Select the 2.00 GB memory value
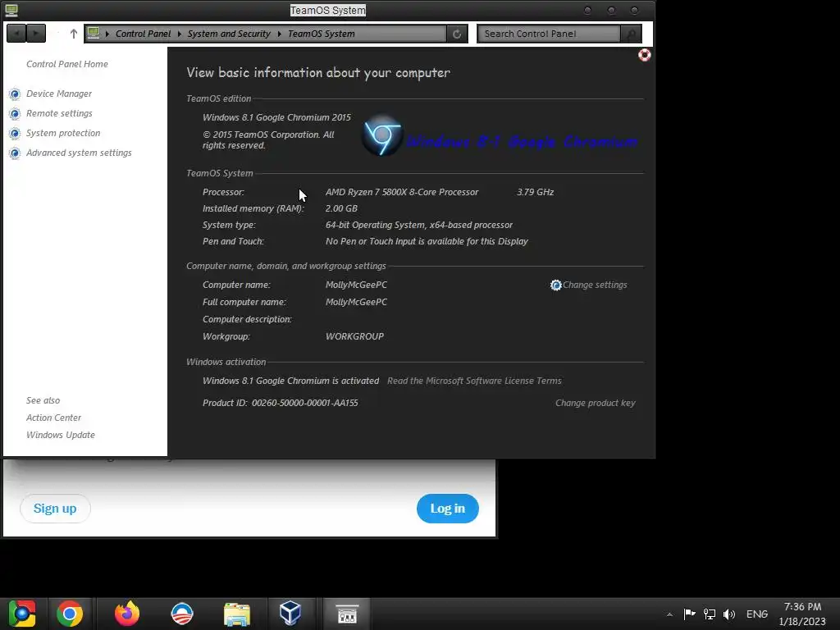The height and width of the screenshot is (630, 840). pos(341,208)
